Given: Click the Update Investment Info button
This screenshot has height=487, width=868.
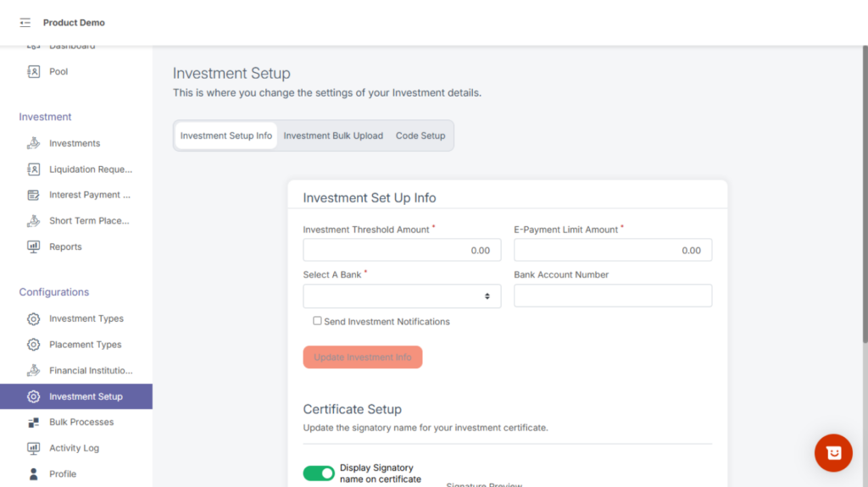Looking at the screenshot, I should [x=363, y=357].
